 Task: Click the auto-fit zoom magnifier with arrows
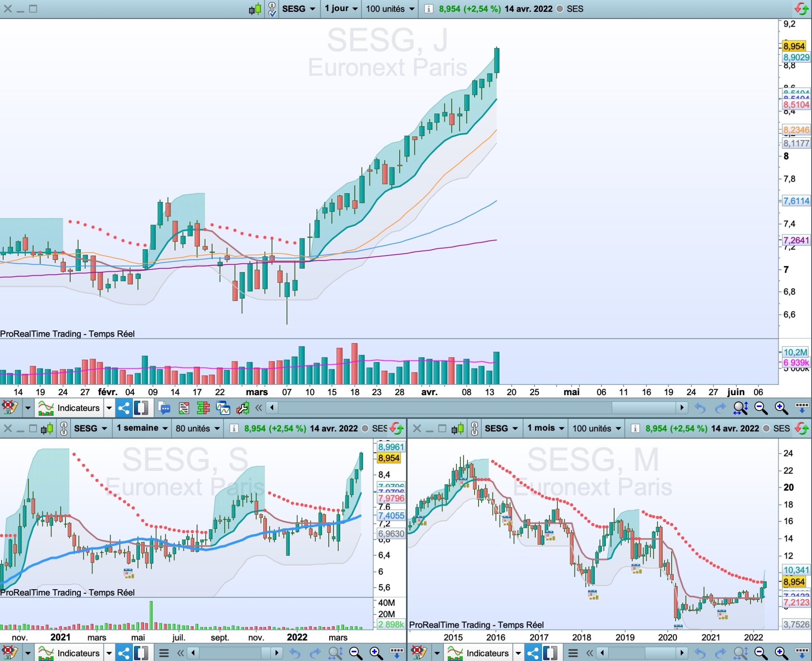tap(740, 408)
